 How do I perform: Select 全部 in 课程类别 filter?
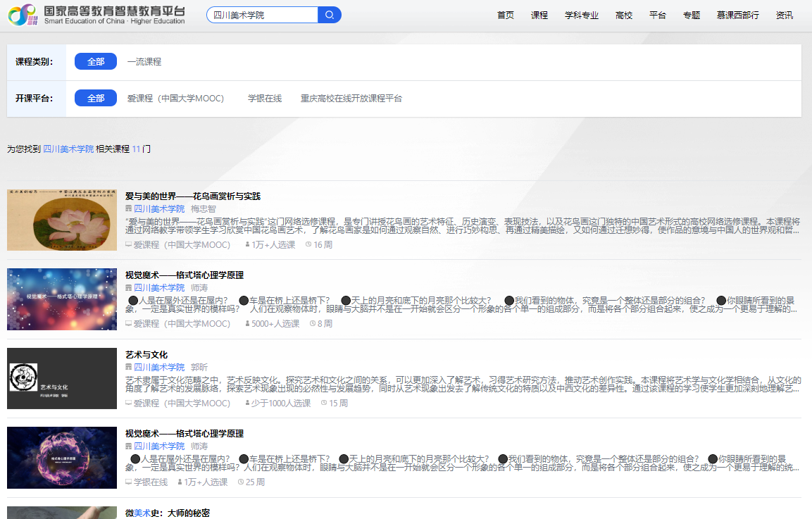click(96, 62)
